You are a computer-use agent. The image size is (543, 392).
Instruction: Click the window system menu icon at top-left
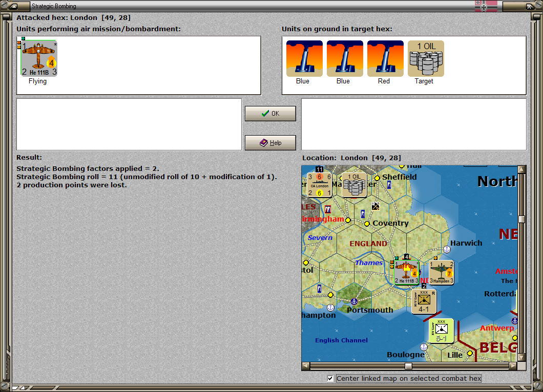[x=14, y=6]
